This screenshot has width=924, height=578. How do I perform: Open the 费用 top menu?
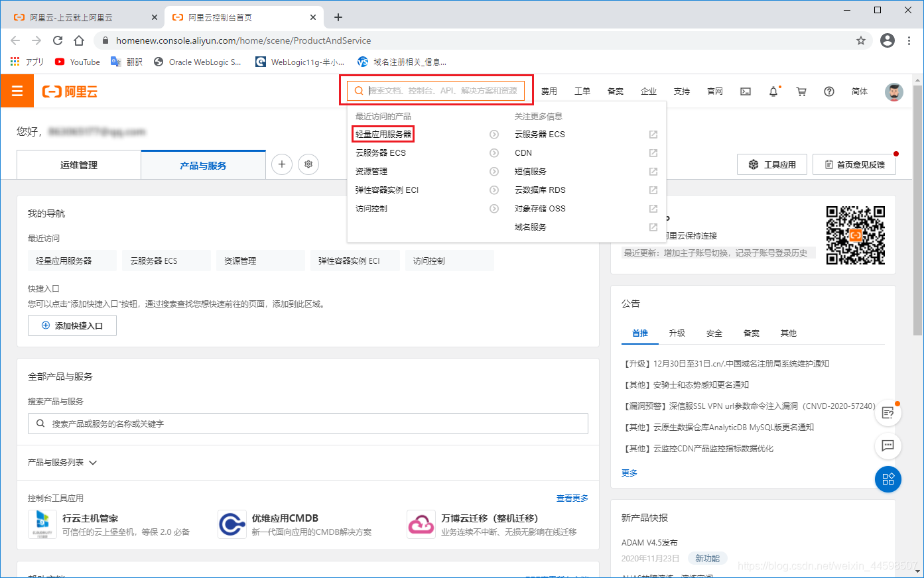coord(549,91)
